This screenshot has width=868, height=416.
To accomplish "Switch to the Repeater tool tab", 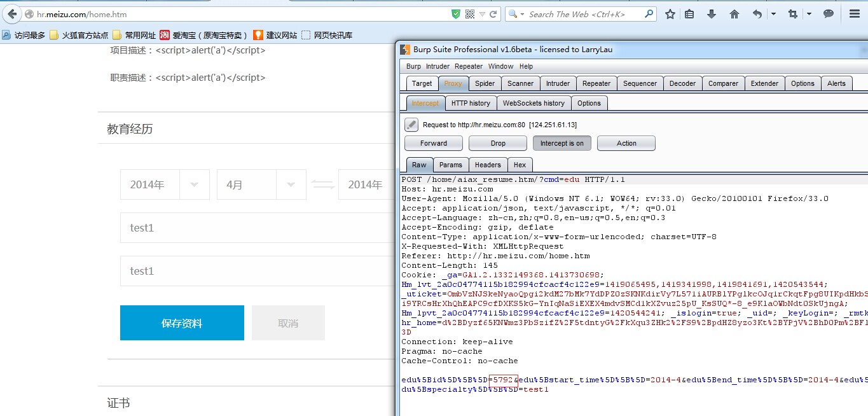I will pyautogui.click(x=596, y=83).
